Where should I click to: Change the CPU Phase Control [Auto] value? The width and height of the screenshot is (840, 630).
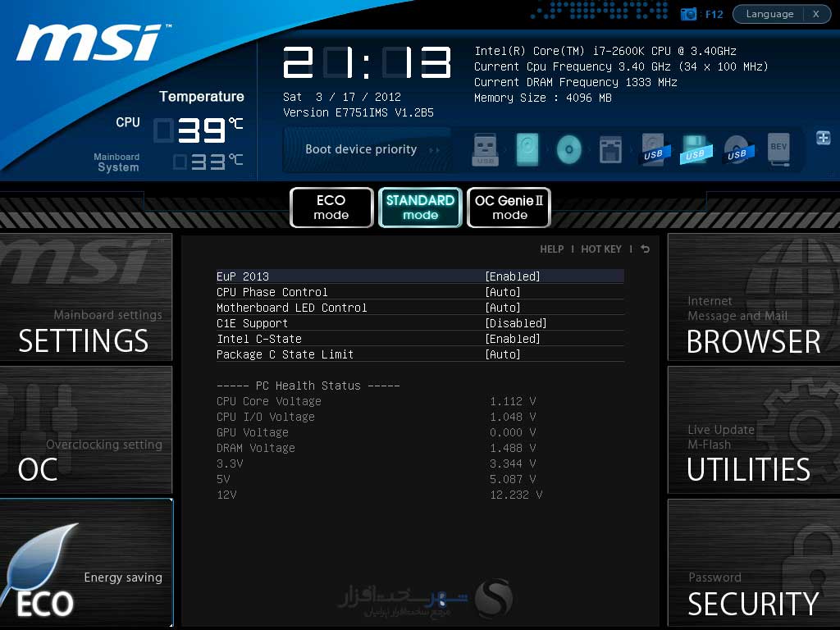click(503, 292)
